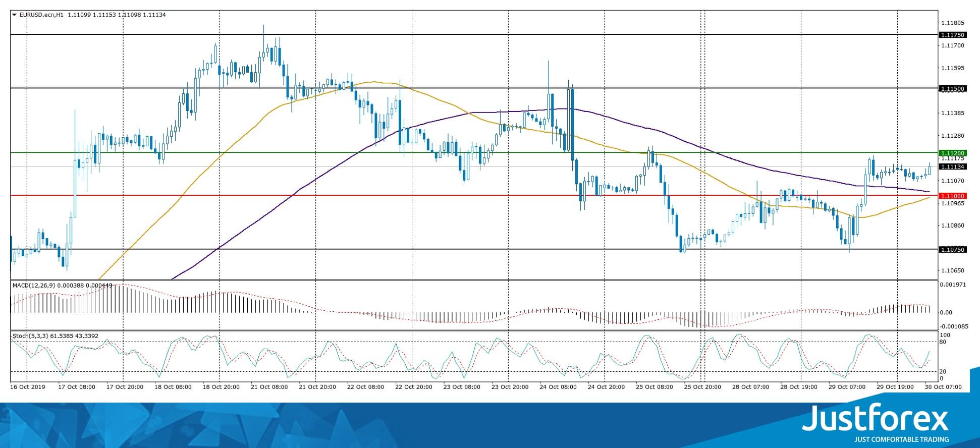Click the JUST COMFORTABLE TRADING tagline
Image resolution: width=980 pixels, height=448 pixels.
click(x=902, y=439)
